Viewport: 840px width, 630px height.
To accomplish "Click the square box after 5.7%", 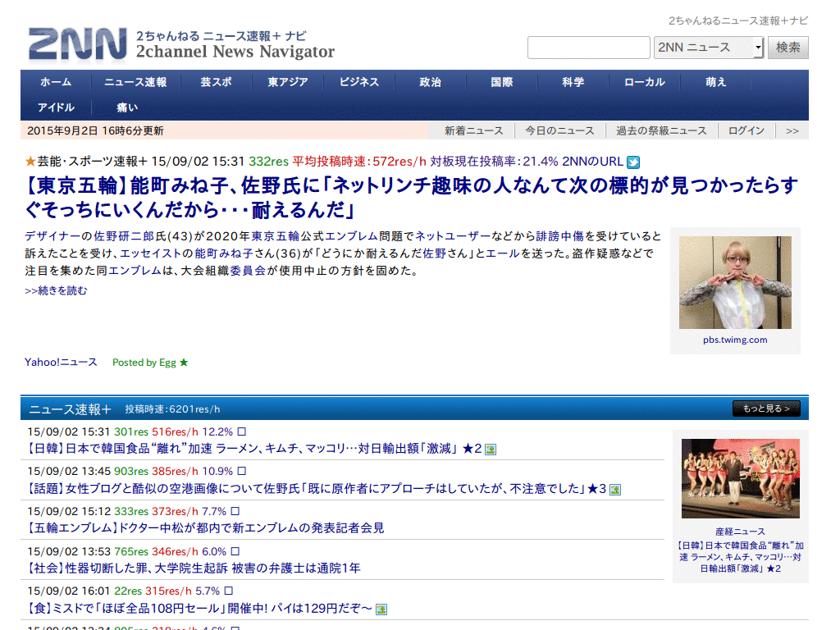I will coord(228,591).
